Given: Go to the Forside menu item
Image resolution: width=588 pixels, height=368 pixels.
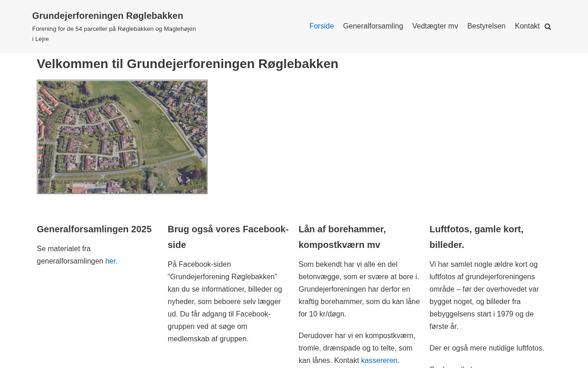Looking at the screenshot, I should pyautogui.click(x=322, y=26).
